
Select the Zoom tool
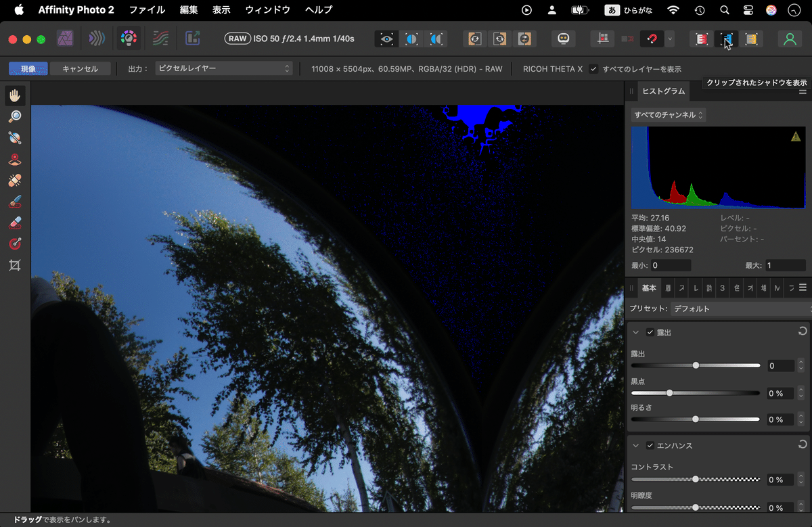coord(15,116)
